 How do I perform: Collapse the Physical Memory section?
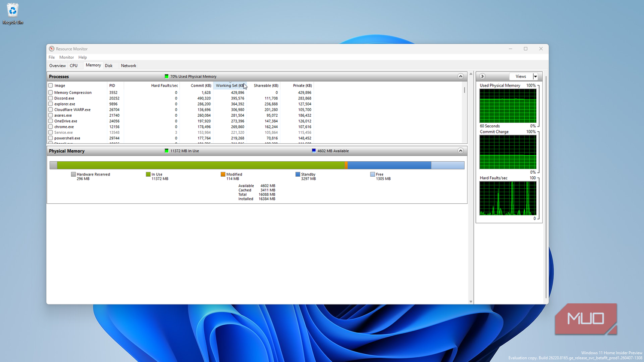coord(461,151)
